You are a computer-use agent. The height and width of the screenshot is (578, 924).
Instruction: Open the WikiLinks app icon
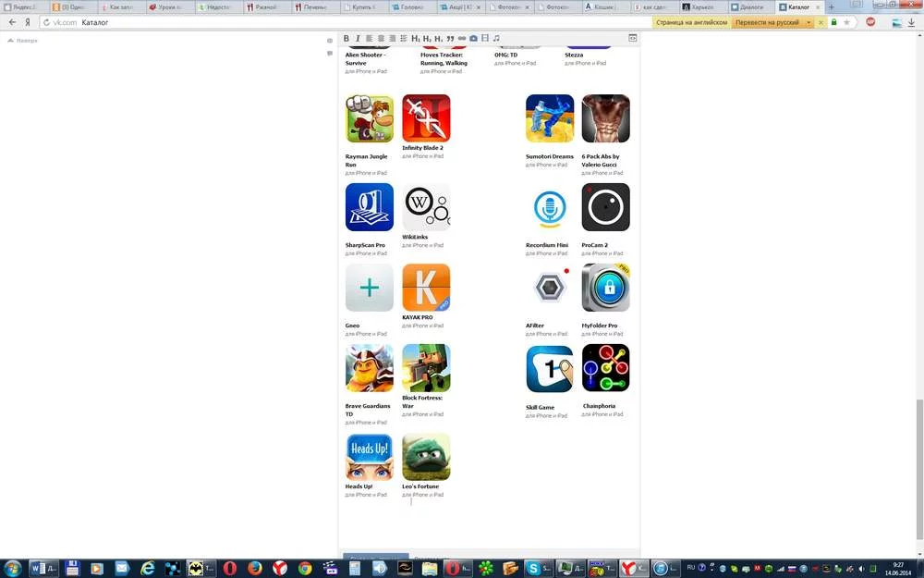426,207
